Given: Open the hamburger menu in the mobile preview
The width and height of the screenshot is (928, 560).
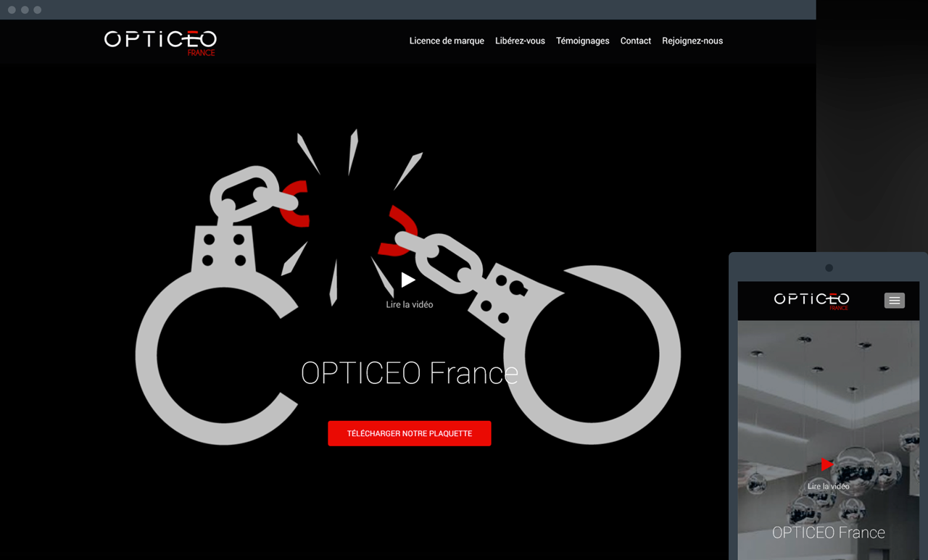Looking at the screenshot, I should (894, 300).
